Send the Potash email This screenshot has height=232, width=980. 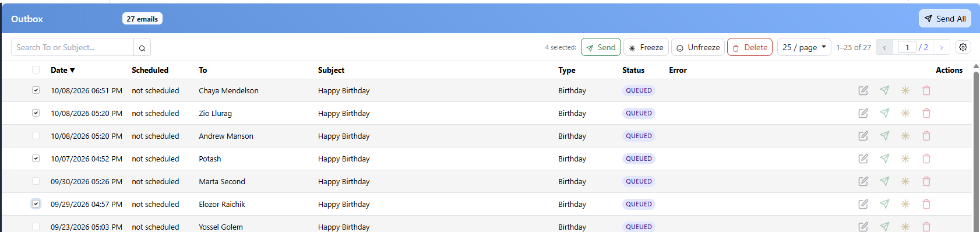(884, 159)
